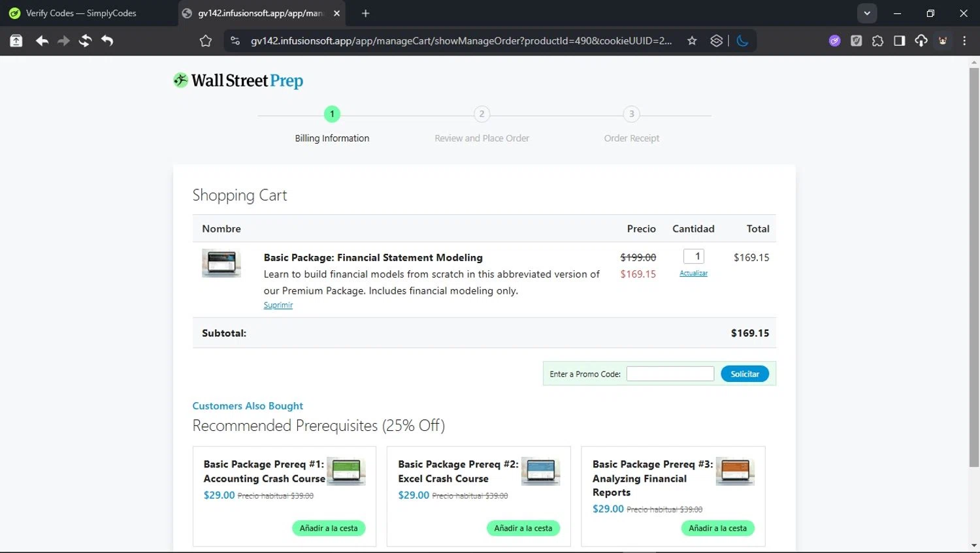This screenshot has height=553, width=980.
Task: Switch to the Verify Codes SimplyCodes tab
Action: coord(81,13)
